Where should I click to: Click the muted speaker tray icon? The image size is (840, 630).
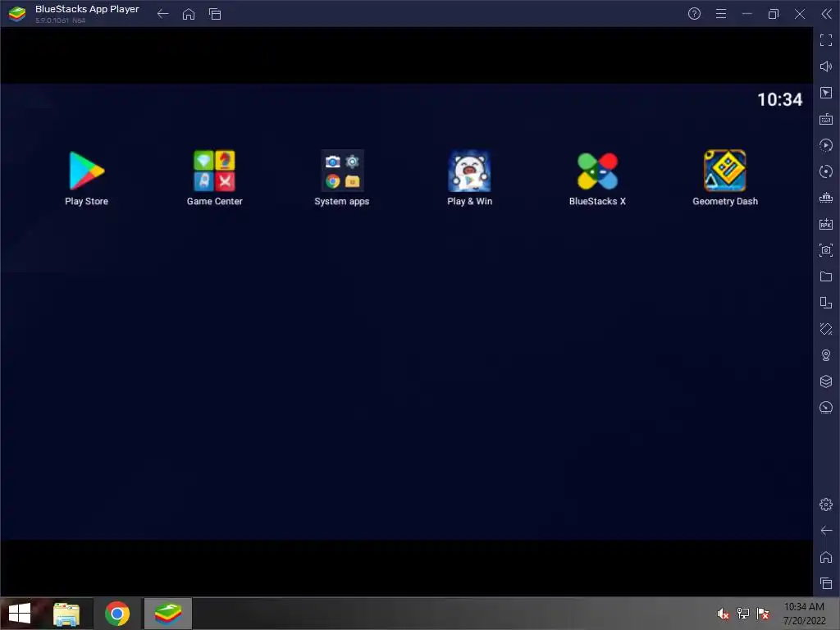click(x=724, y=614)
